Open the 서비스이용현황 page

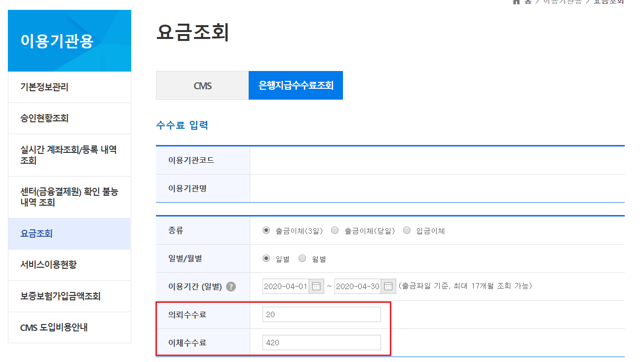click(44, 264)
